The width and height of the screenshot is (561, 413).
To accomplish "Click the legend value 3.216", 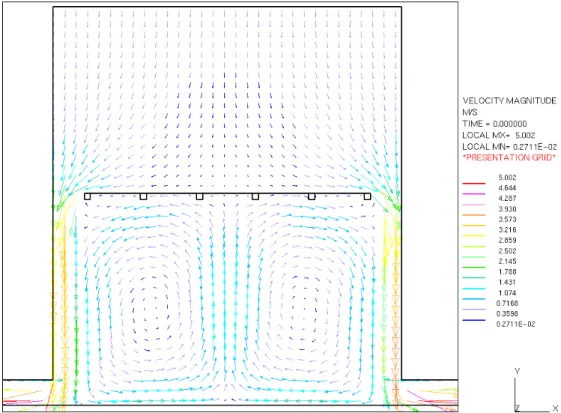I will [x=507, y=230].
